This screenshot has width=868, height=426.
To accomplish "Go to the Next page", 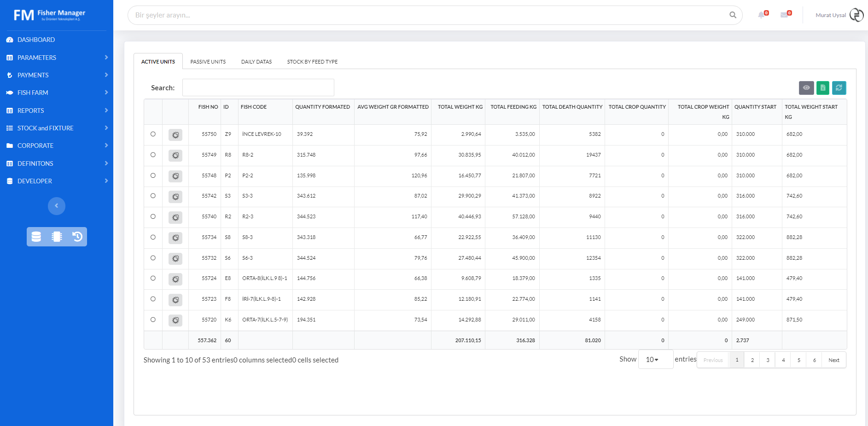I will tap(834, 360).
